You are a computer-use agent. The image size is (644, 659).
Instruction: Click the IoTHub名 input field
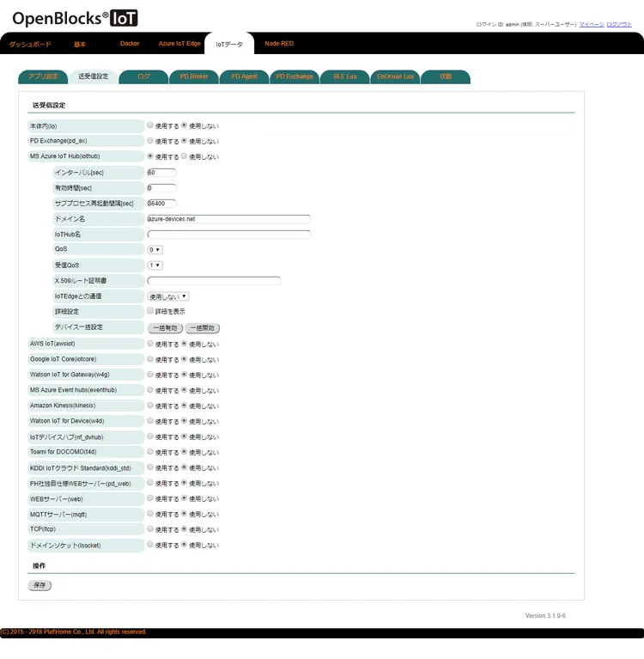tap(228, 234)
